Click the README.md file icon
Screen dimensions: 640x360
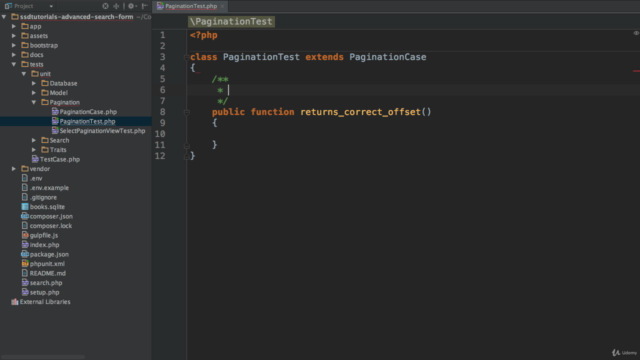click(25, 273)
